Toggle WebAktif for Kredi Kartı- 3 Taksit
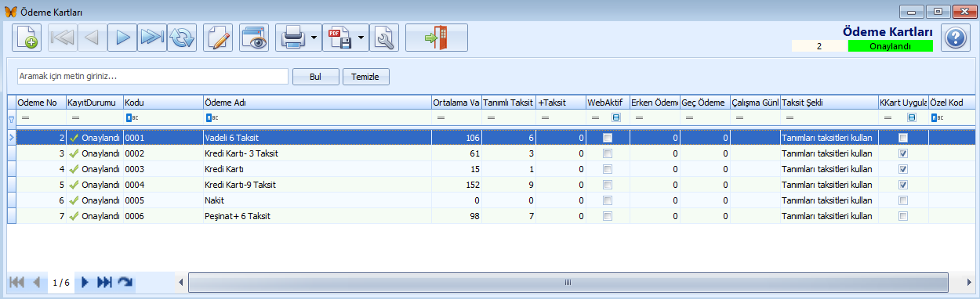This screenshot has width=980, height=299. pos(608,153)
